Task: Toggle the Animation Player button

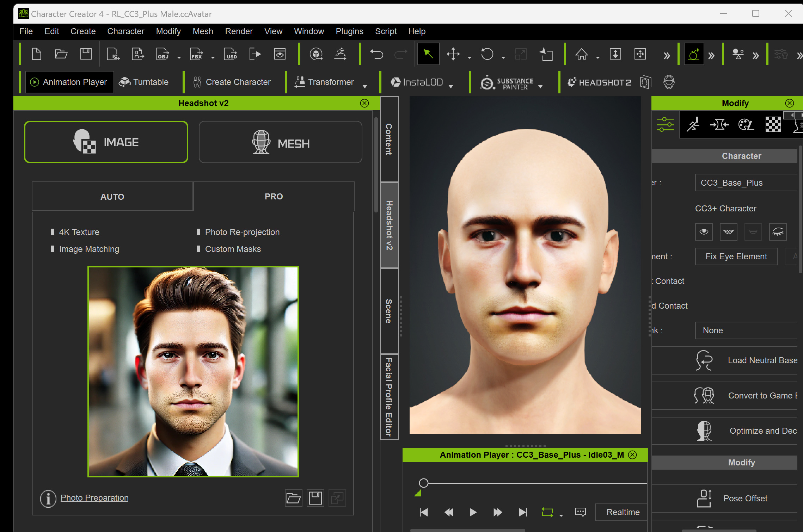Action: [69, 82]
